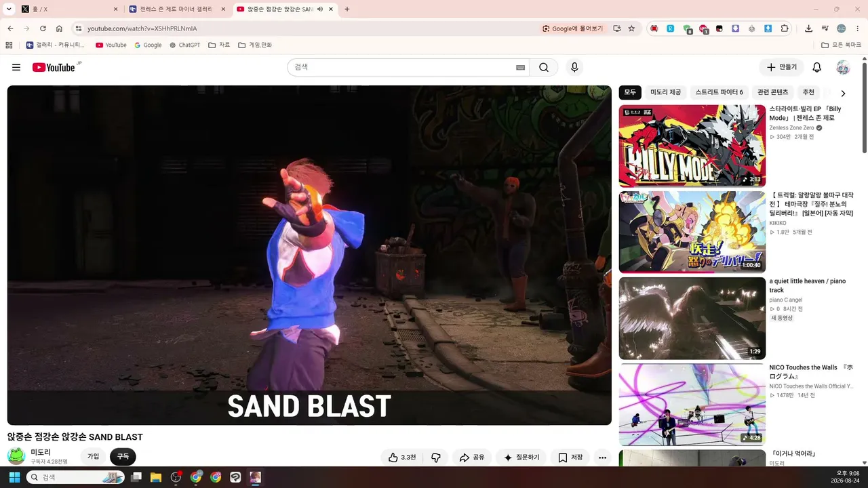868x488 pixels.
Task: Start voice search with the microphone
Action: 574,67
